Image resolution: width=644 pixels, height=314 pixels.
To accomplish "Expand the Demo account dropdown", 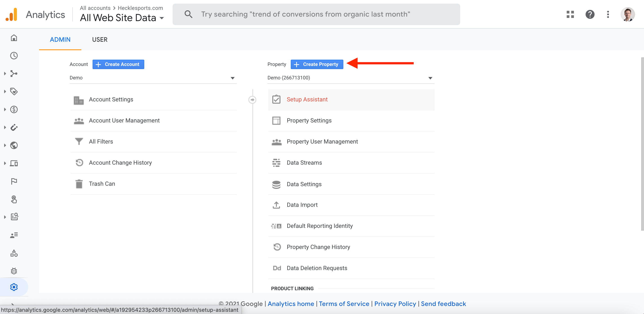I will click(x=232, y=78).
